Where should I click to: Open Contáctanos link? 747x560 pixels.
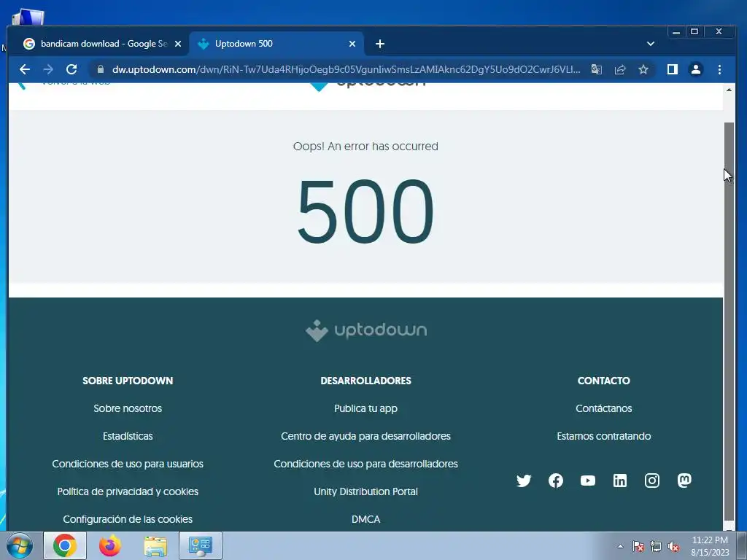(603, 408)
